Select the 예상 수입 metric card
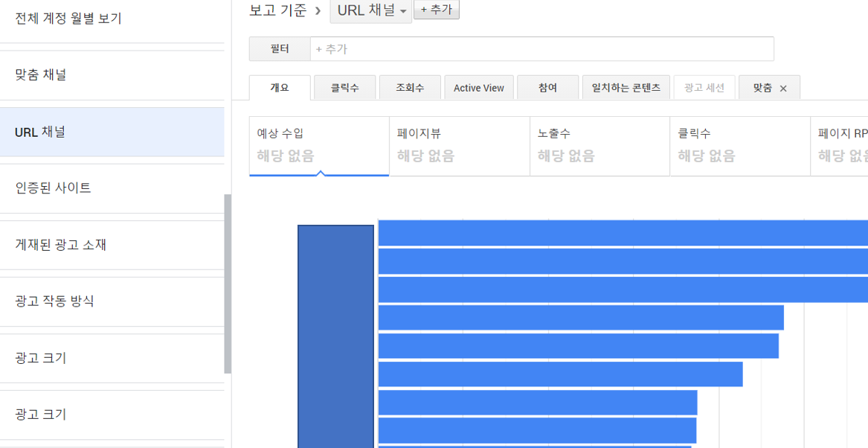This screenshot has width=868, height=448. tap(319, 146)
